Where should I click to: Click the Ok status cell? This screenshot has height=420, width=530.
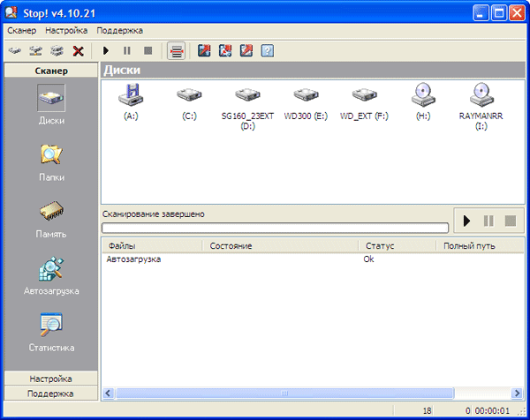368,259
